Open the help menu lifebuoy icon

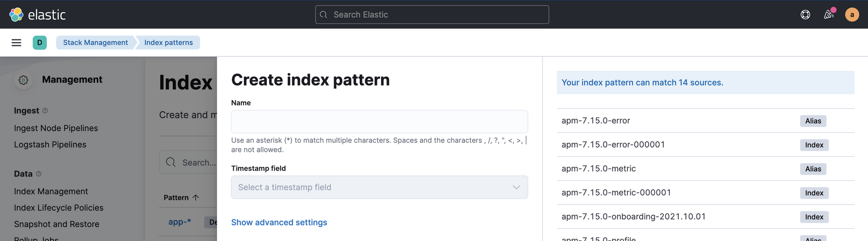point(805,15)
